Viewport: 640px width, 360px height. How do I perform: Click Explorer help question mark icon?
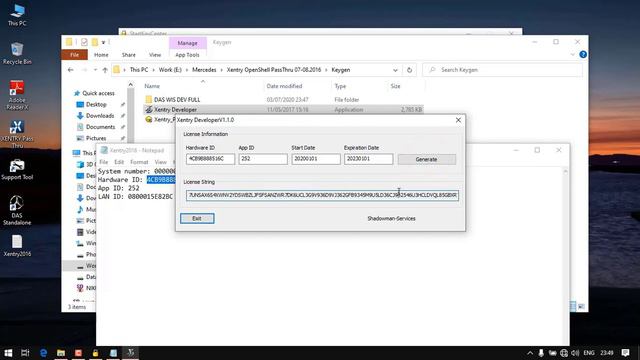click(583, 54)
